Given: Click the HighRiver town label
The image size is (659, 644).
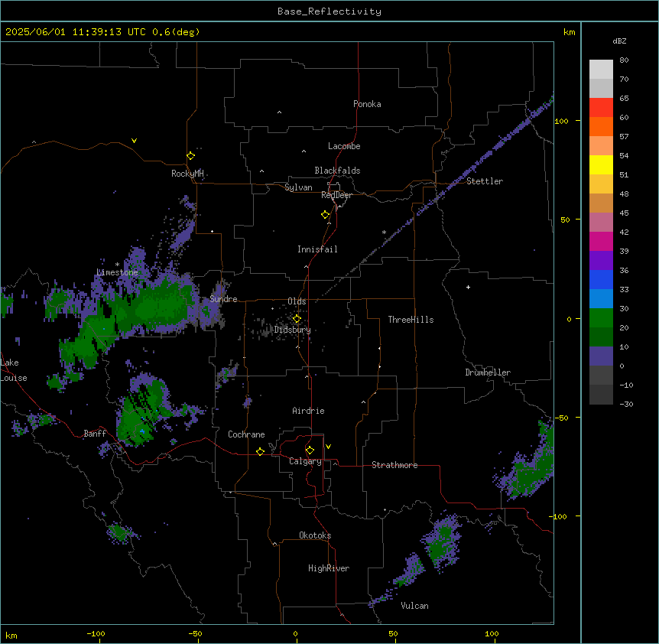Looking at the screenshot, I should pyautogui.click(x=329, y=568).
